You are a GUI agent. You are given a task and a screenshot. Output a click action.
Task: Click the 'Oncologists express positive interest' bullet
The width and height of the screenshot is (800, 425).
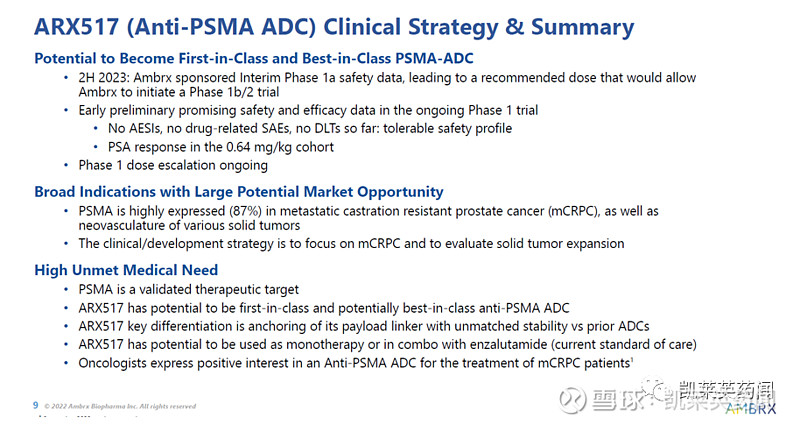tap(351, 362)
